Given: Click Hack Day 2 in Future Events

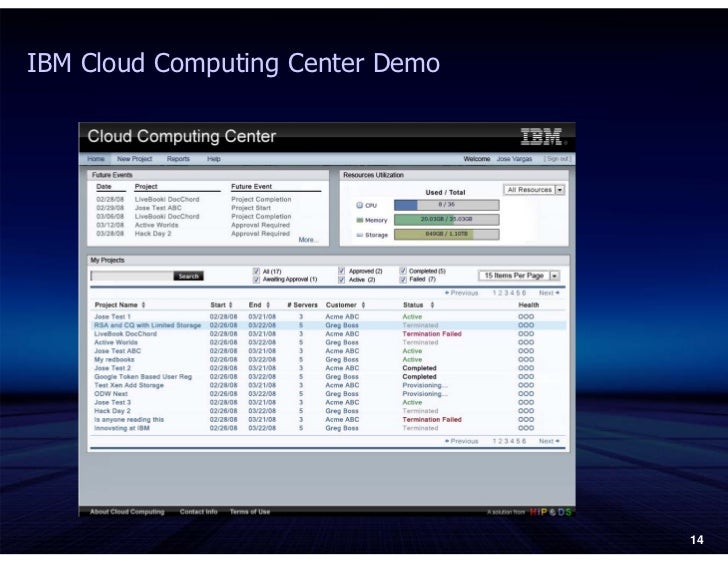Looking at the screenshot, I should (x=153, y=233).
